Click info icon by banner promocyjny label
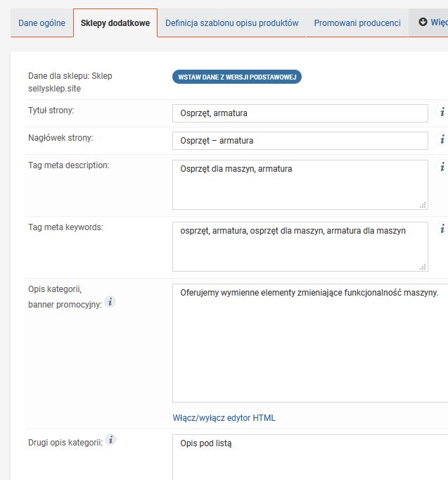The image size is (448, 480). coord(110,302)
